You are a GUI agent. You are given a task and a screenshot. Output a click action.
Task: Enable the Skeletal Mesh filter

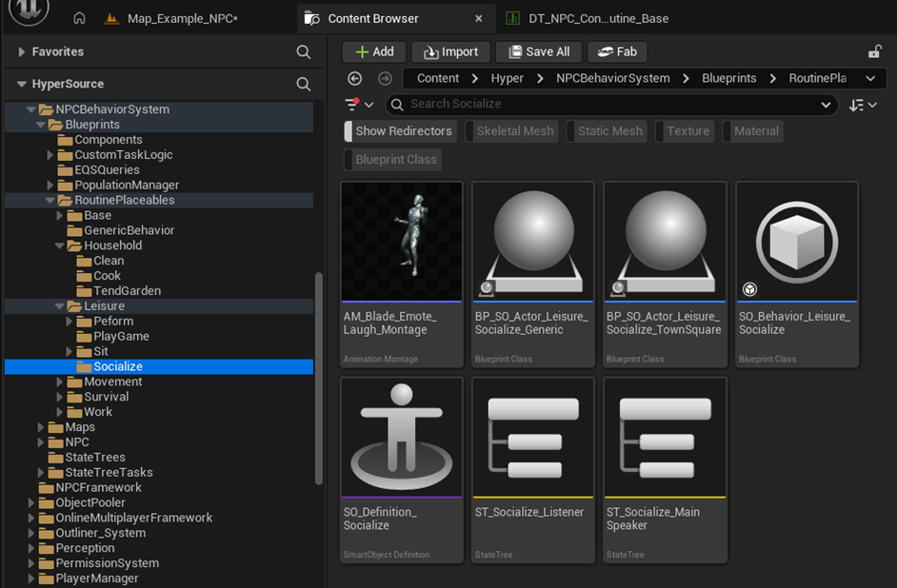[513, 131]
